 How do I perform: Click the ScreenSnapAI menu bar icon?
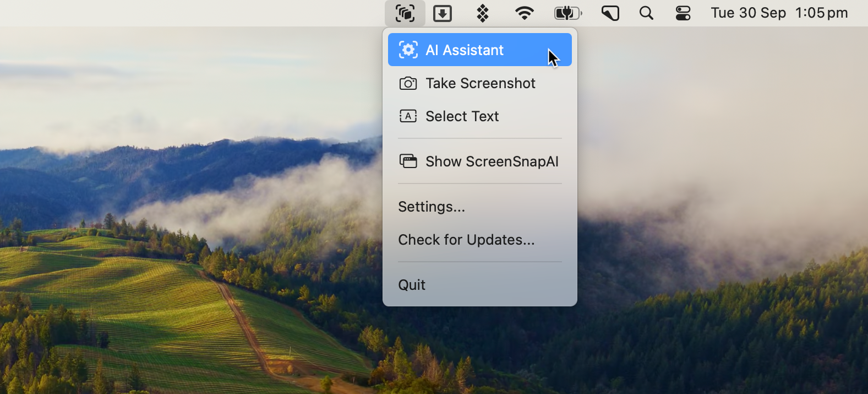405,13
